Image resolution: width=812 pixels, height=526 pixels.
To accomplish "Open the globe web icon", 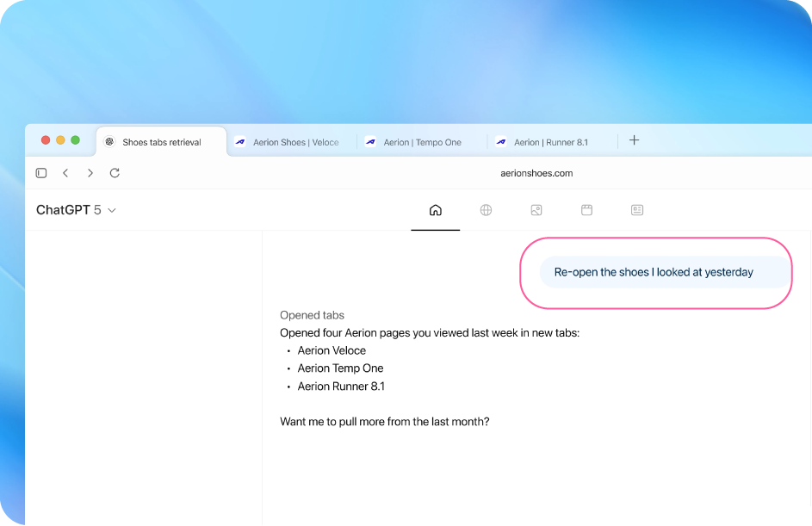I will pos(486,210).
